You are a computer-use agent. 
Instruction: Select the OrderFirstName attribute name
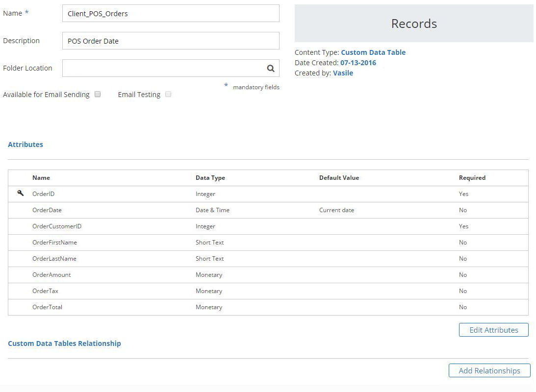click(x=55, y=242)
